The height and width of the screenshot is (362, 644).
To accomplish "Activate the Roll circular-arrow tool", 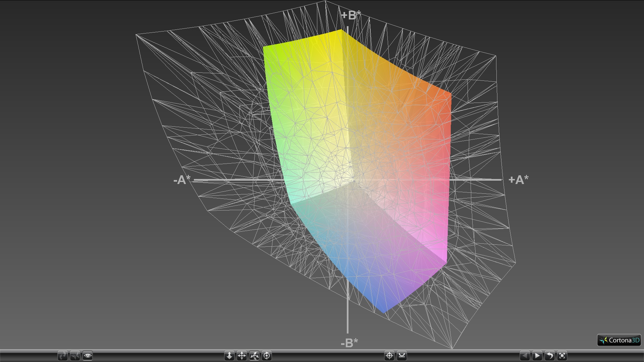I will [x=267, y=356].
